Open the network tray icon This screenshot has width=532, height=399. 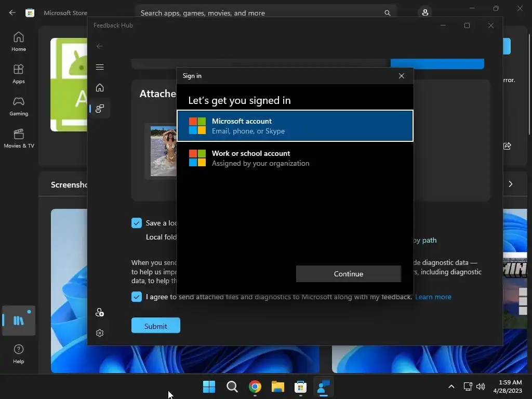coord(468,387)
